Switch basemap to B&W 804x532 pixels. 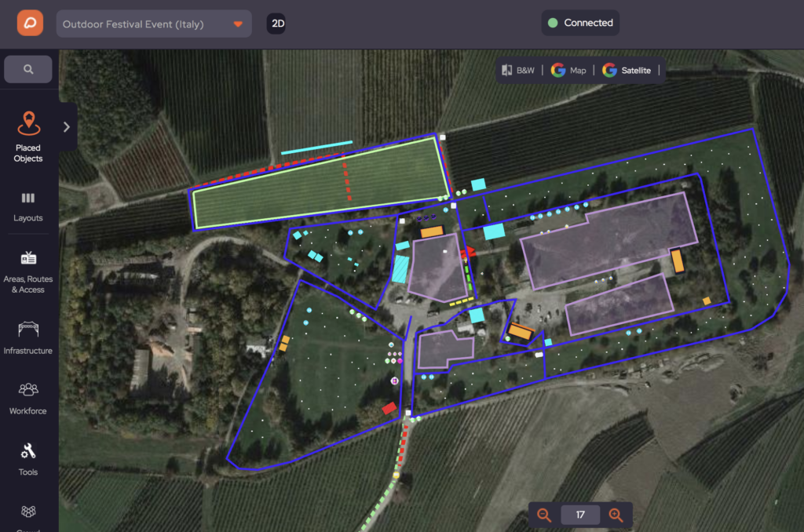click(518, 70)
